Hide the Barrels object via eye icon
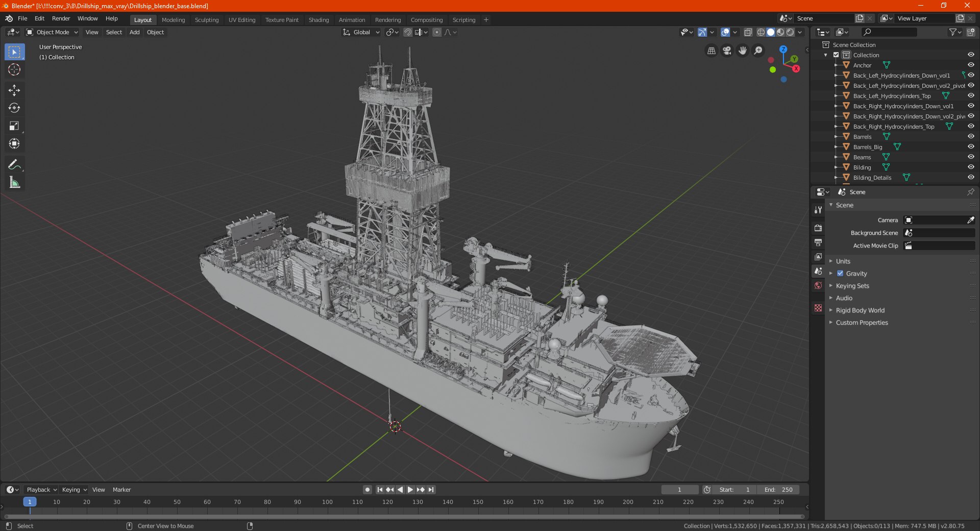This screenshot has width=980, height=531. (x=971, y=136)
